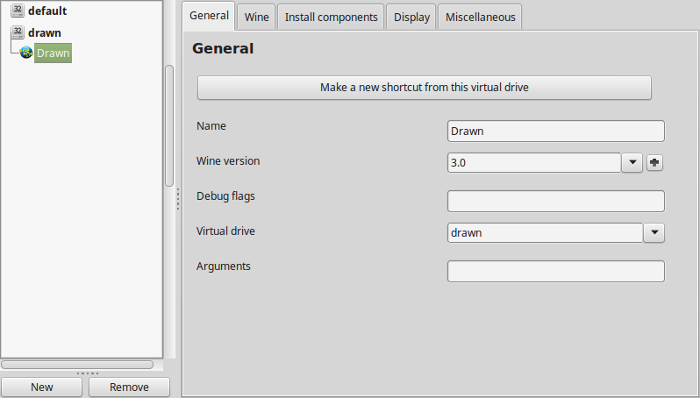
Task: Open the Virtual drive dropdown arrow
Action: [654, 232]
